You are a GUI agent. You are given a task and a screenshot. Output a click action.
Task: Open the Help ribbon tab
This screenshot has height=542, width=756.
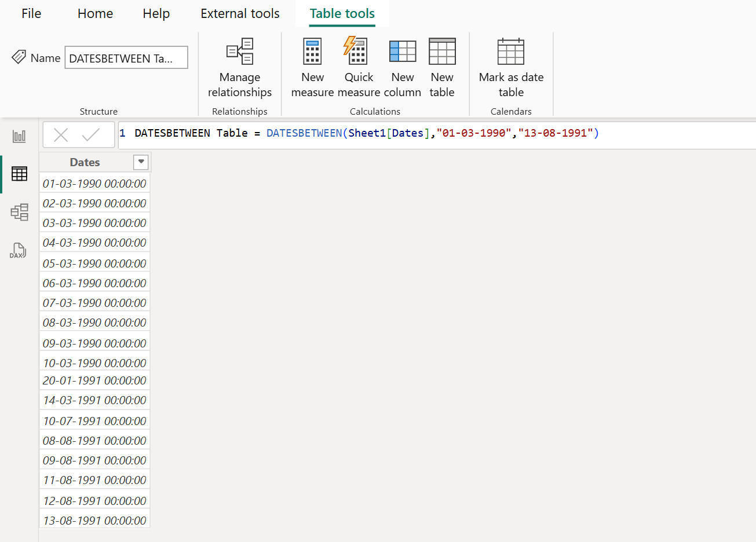coord(155,13)
